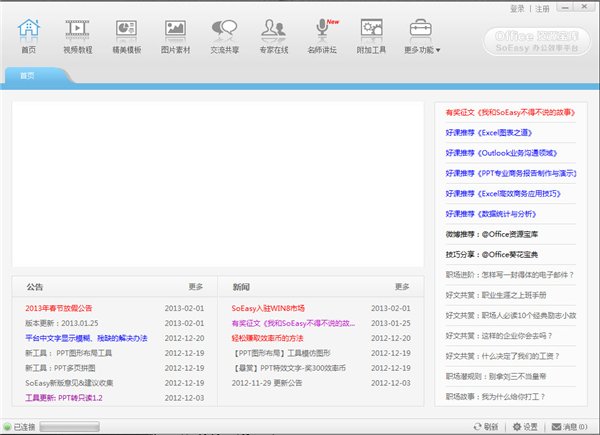Click the 注册 register link
This screenshot has height=435, width=600.
click(543, 8)
